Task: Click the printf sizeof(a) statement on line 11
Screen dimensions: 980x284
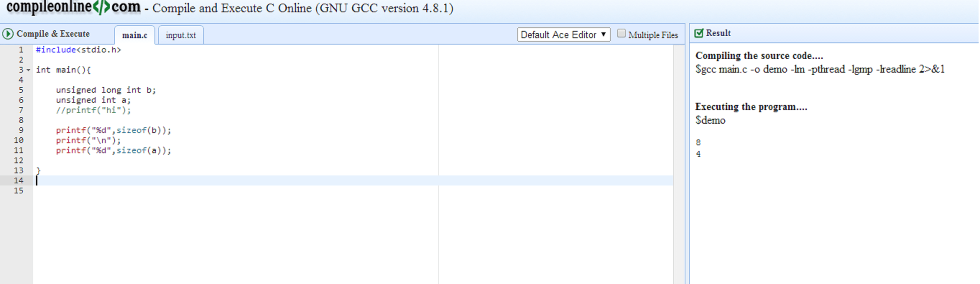Action: pyautogui.click(x=114, y=151)
